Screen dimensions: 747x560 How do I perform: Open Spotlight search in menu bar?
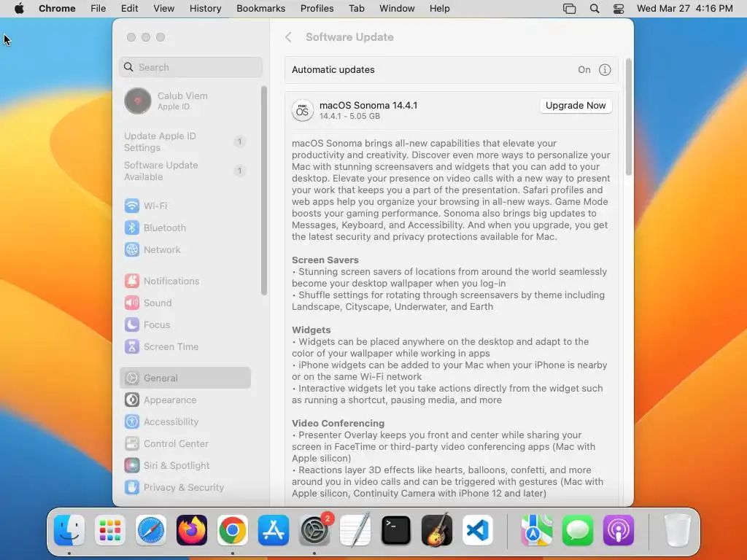(x=594, y=9)
